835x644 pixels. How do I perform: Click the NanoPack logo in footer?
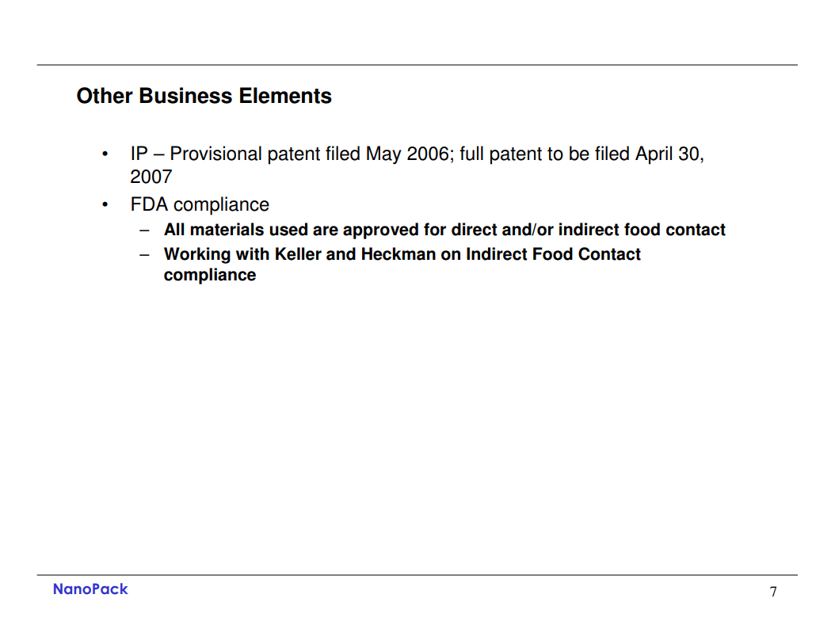pos(90,589)
